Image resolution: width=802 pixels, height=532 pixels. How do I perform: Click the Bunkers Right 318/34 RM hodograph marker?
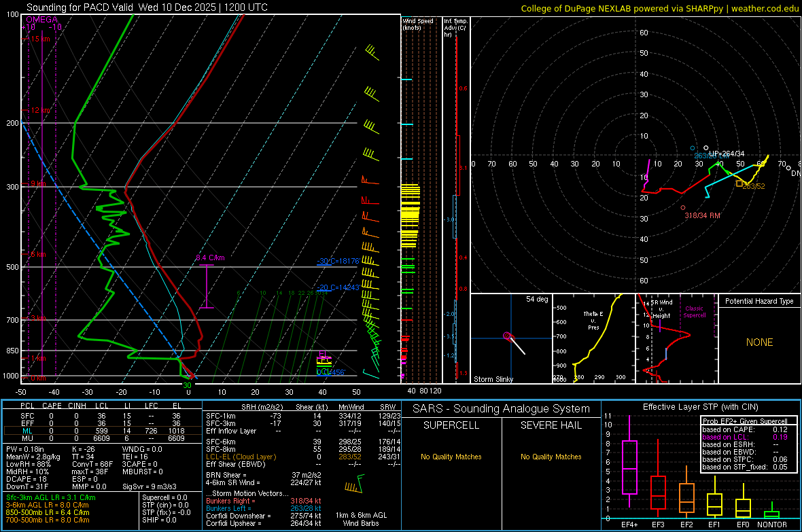click(x=683, y=208)
